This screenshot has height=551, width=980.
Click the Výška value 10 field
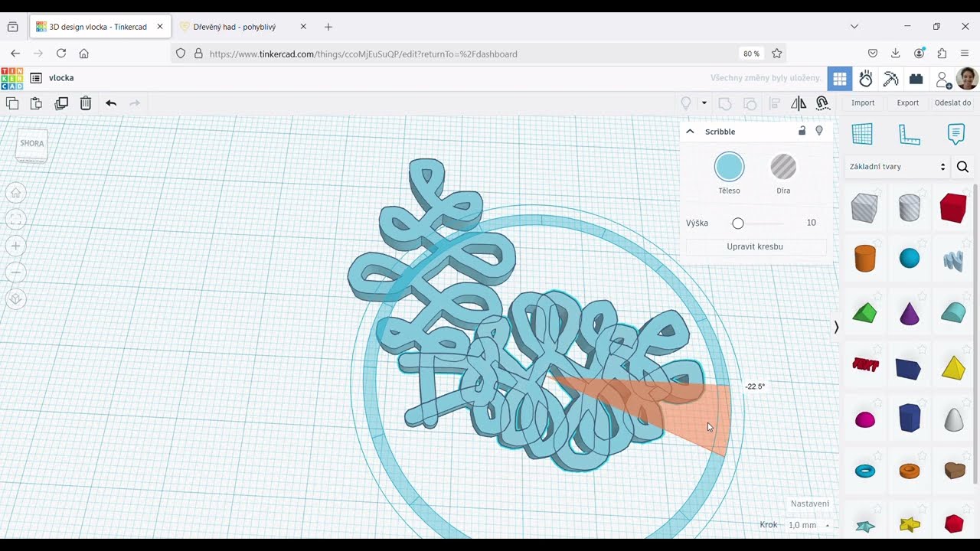[x=811, y=223]
